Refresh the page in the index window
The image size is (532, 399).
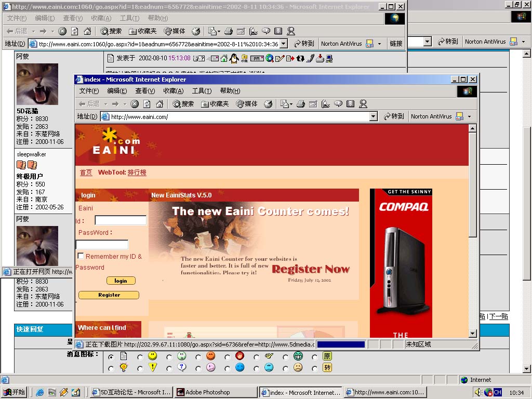point(147,104)
